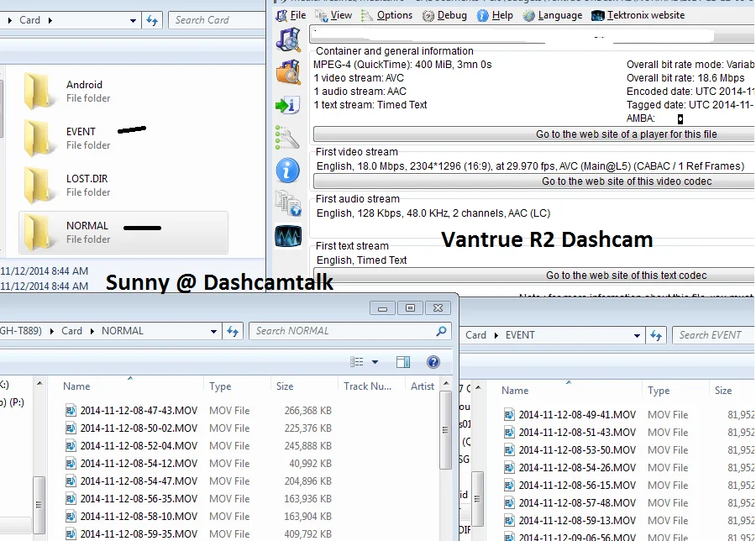Open the File menu in MediaInfo
756x541 pixels.
291,15
